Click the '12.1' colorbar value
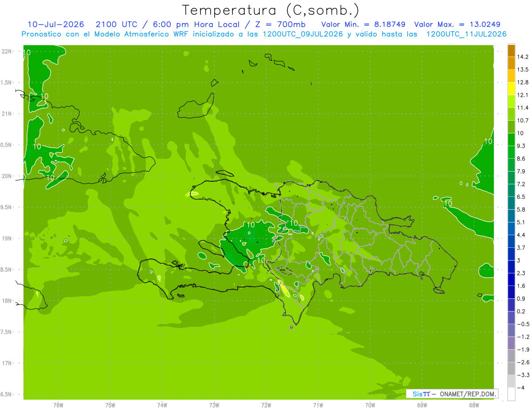The width and height of the screenshot is (532, 411). coord(523,95)
